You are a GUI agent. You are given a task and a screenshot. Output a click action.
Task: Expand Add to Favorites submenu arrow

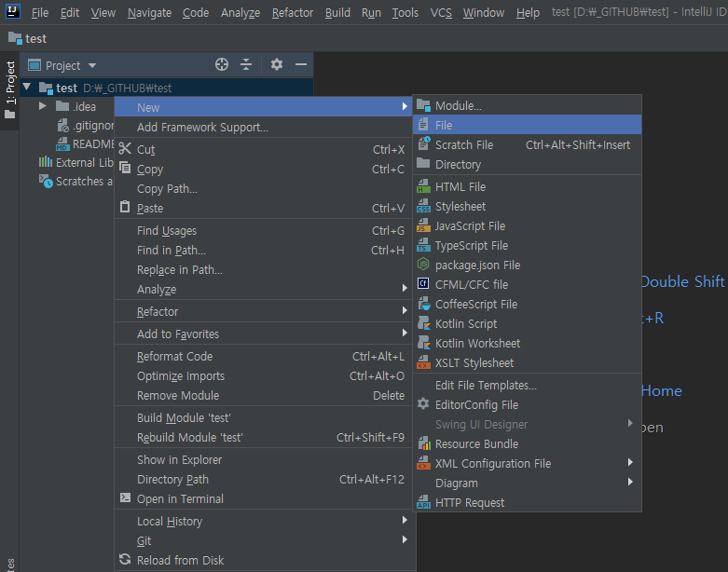click(405, 334)
